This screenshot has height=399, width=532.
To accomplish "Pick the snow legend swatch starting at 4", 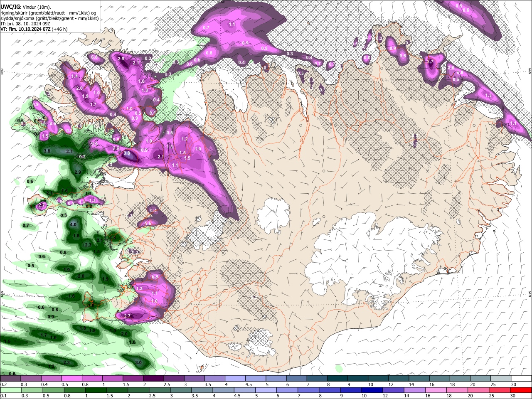I will pos(234,379).
